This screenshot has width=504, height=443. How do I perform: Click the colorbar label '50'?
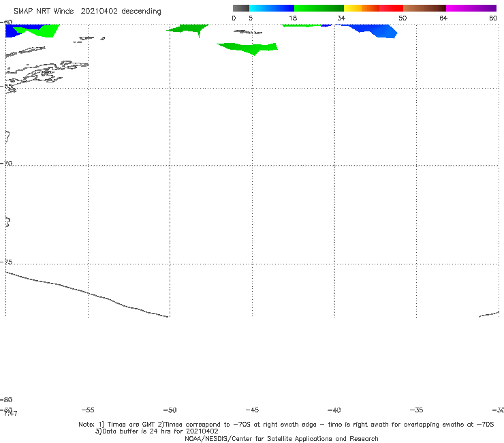click(403, 18)
